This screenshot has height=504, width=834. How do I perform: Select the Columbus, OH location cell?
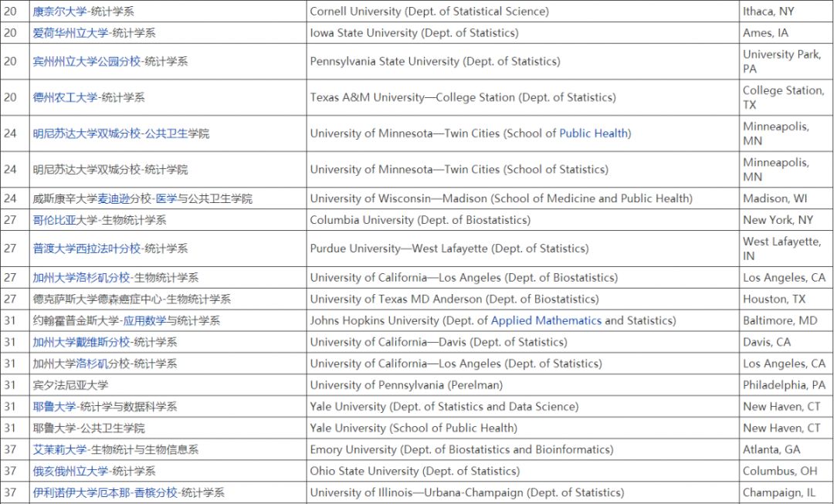[786, 471]
